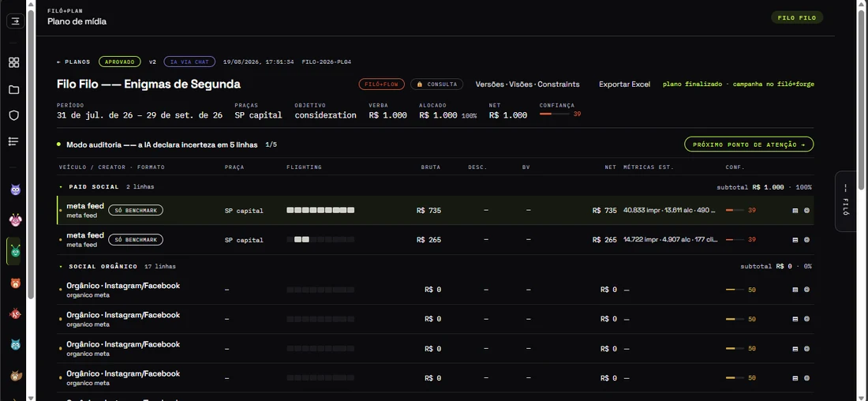Click the FLIGHTING column header
The image size is (868, 401).
coord(304,167)
